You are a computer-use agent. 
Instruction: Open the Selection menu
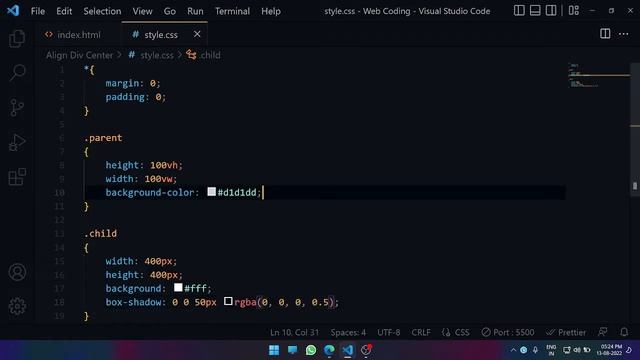[x=102, y=11]
